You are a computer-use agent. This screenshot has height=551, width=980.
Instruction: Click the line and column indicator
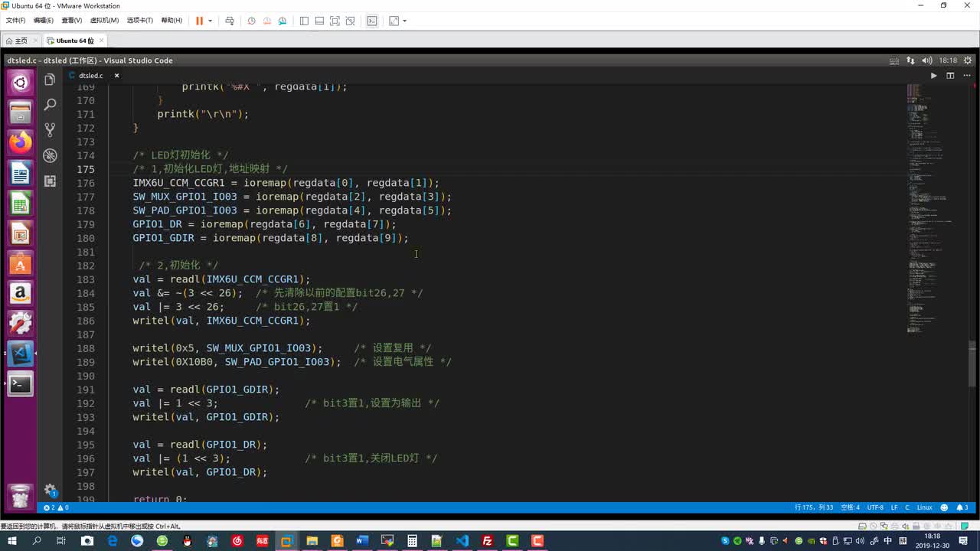click(814, 507)
